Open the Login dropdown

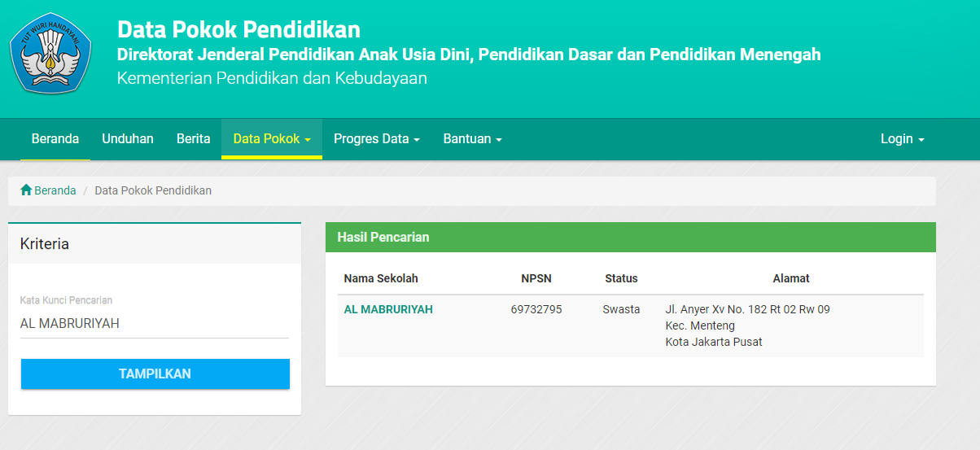tap(903, 139)
